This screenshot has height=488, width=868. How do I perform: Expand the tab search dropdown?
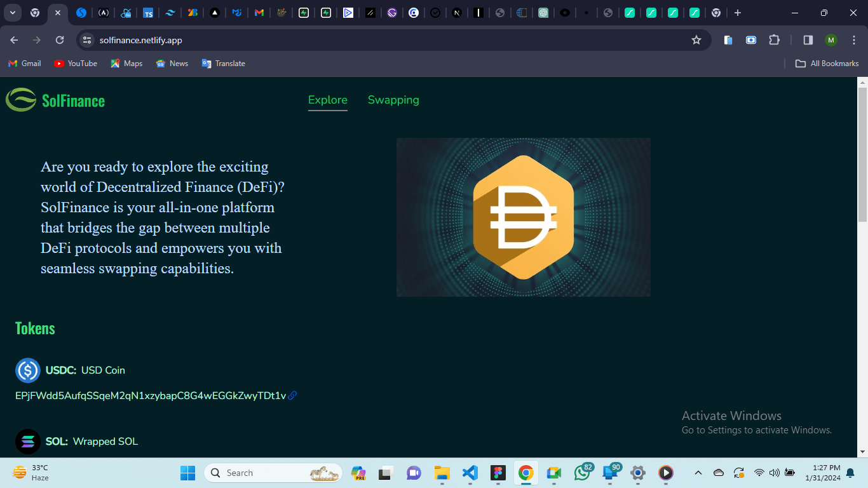pyautogui.click(x=13, y=13)
